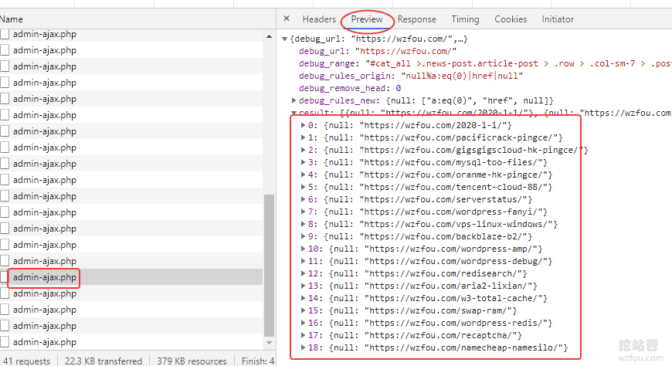Screen dimensions: 672x366
Task: Show the Cookies tab
Action: point(510,19)
